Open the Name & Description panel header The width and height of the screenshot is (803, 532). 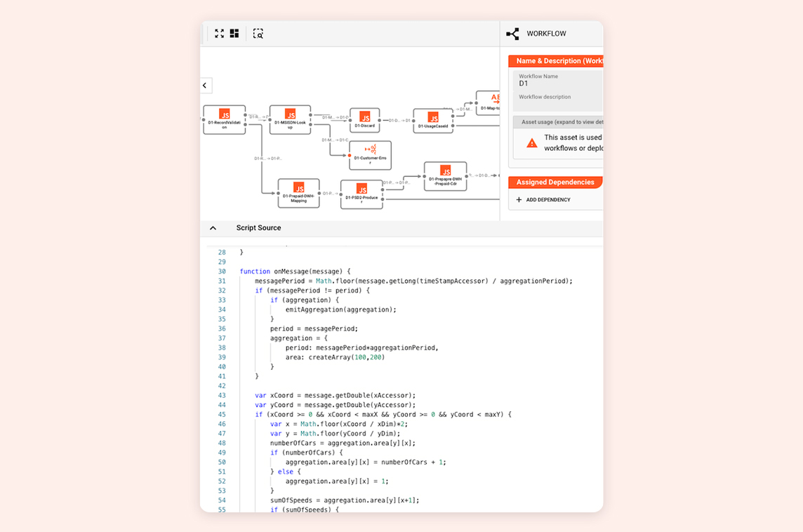tap(556, 61)
